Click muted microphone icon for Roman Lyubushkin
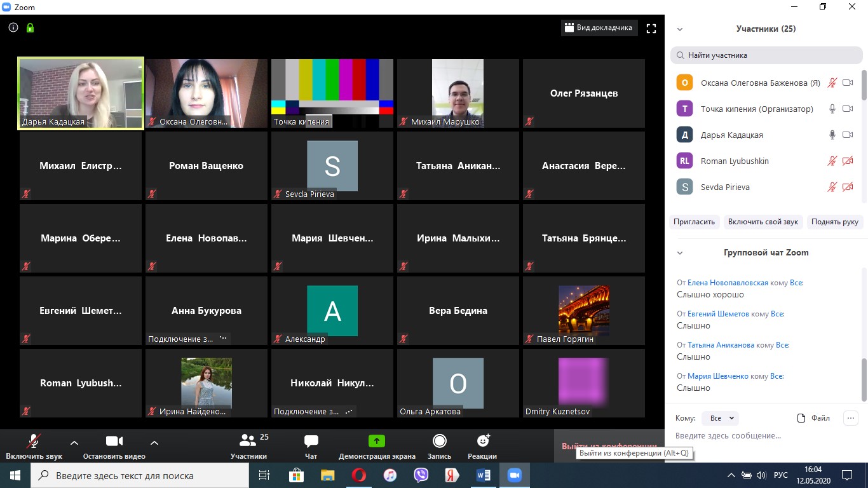The image size is (868, 488). coord(832,161)
